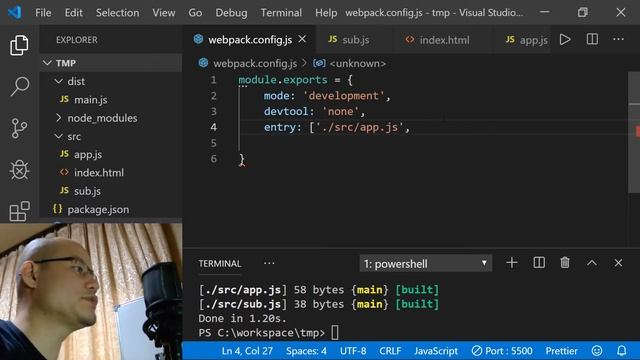This screenshot has height=360, width=640.
Task: Click the Run code play icon
Action: [565, 40]
